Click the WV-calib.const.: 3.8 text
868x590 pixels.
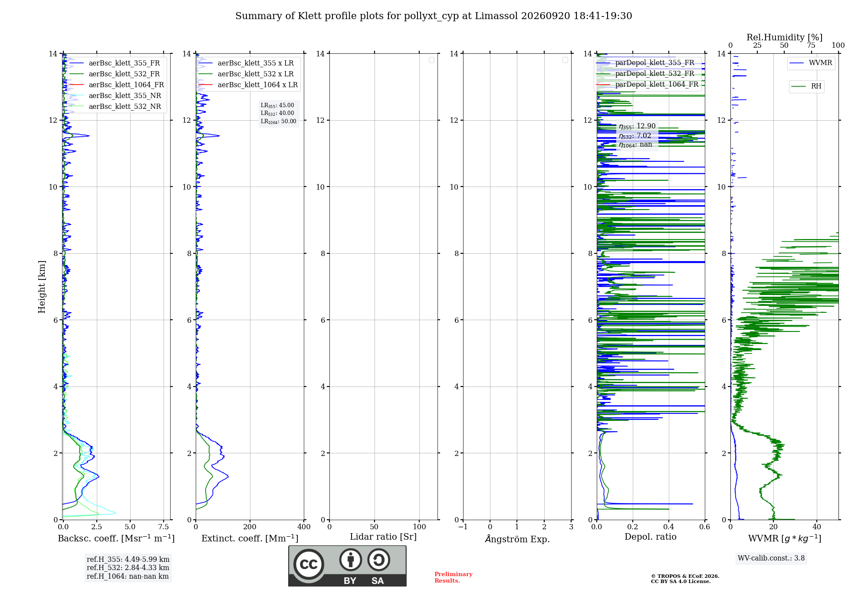pyautogui.click(x=771, y=558)
